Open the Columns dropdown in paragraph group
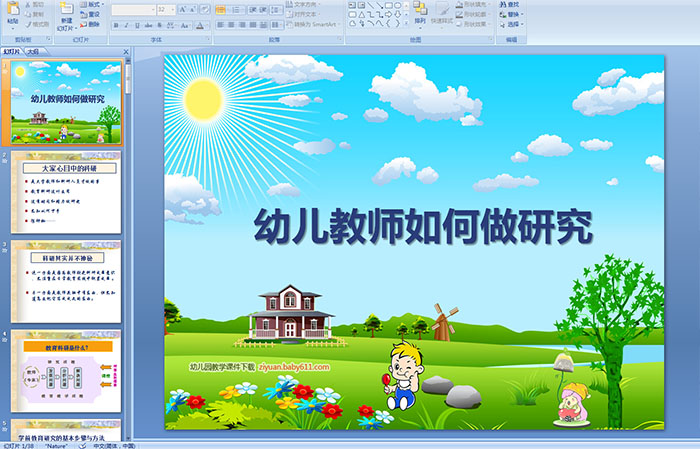The height and width of the screenshot is (449, 700). coord(277,25)
